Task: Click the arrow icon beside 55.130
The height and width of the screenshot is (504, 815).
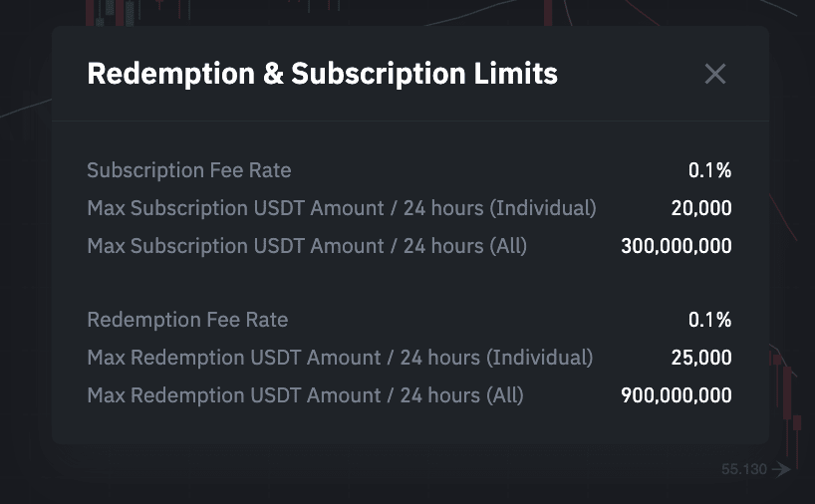Action: (781, 469)
